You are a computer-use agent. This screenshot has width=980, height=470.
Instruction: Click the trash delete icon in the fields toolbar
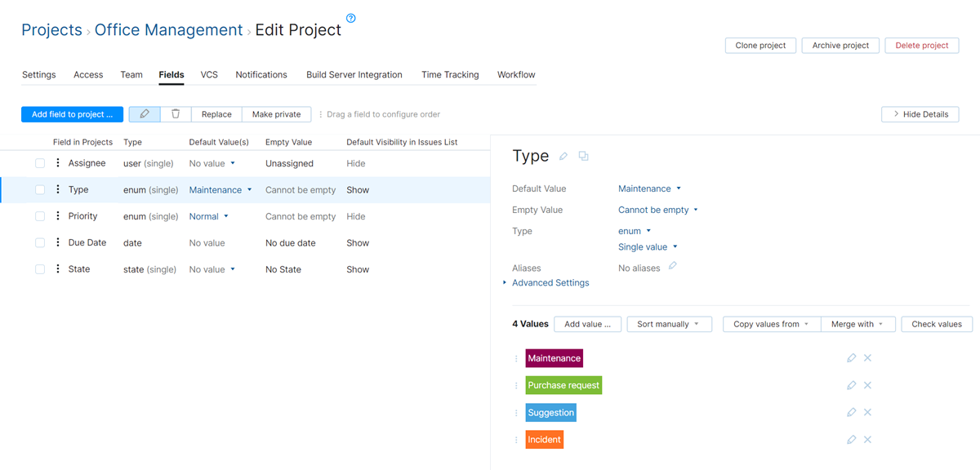click(176, 114)
